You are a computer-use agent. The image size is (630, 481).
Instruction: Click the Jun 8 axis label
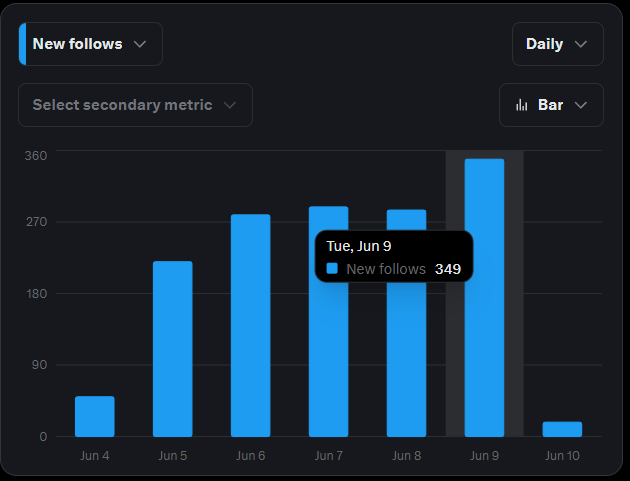coord(407,456)
